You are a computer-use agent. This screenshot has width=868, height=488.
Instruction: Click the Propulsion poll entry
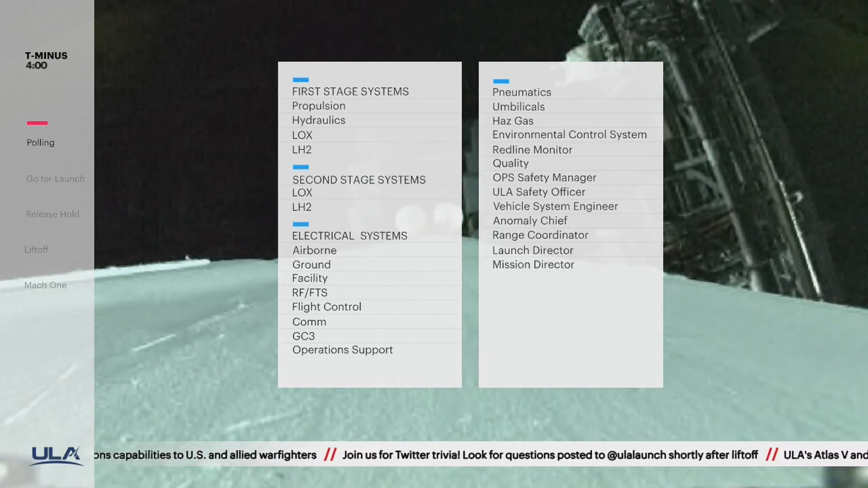[318, 106]
